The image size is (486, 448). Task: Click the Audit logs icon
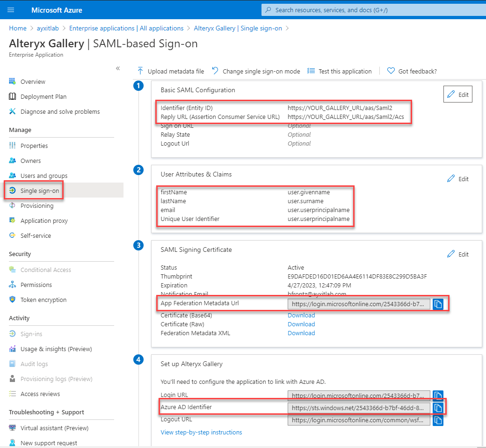[x=13, y=364]
